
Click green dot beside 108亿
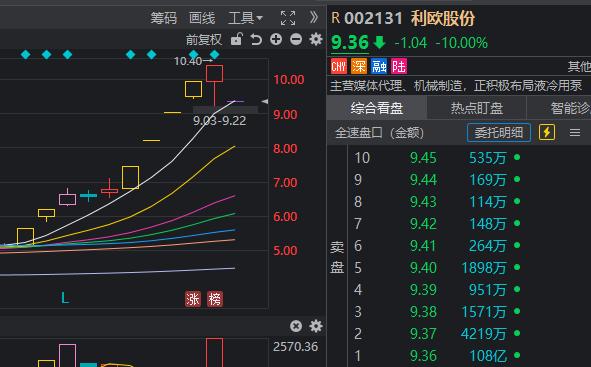coord(517,355)
